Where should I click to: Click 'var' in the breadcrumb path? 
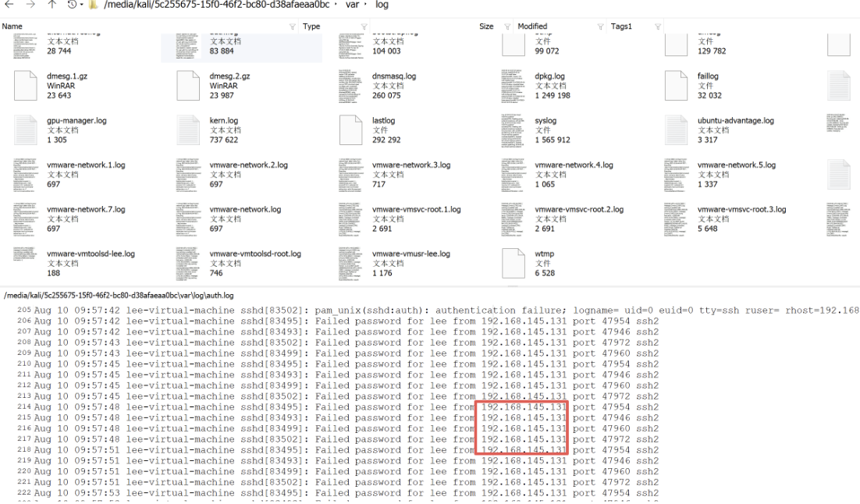tap(352, 5)
